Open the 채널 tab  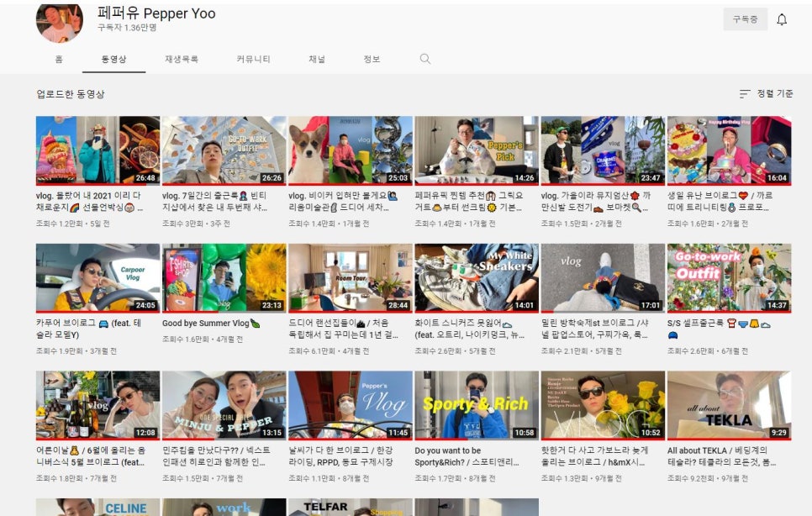317,59
